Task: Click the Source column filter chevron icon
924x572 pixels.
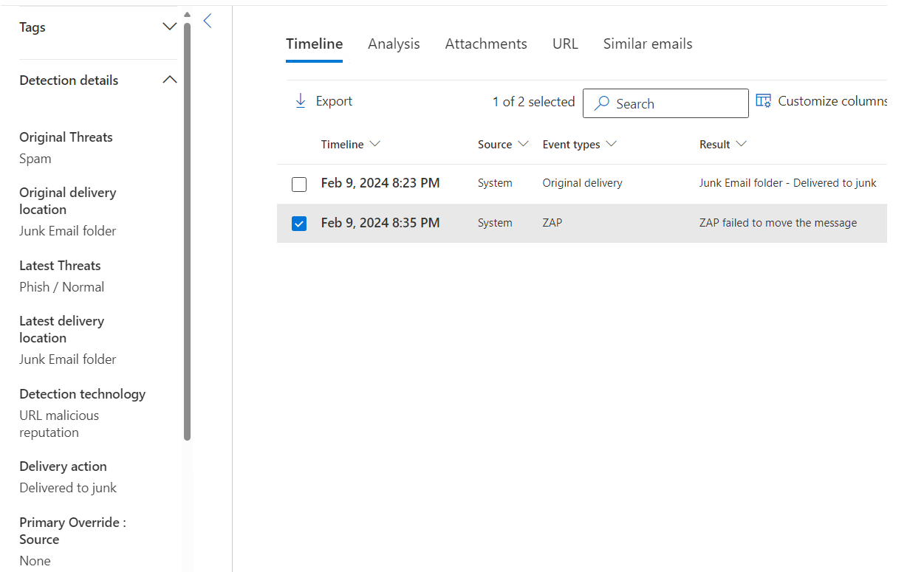Action: click(524, 145)
